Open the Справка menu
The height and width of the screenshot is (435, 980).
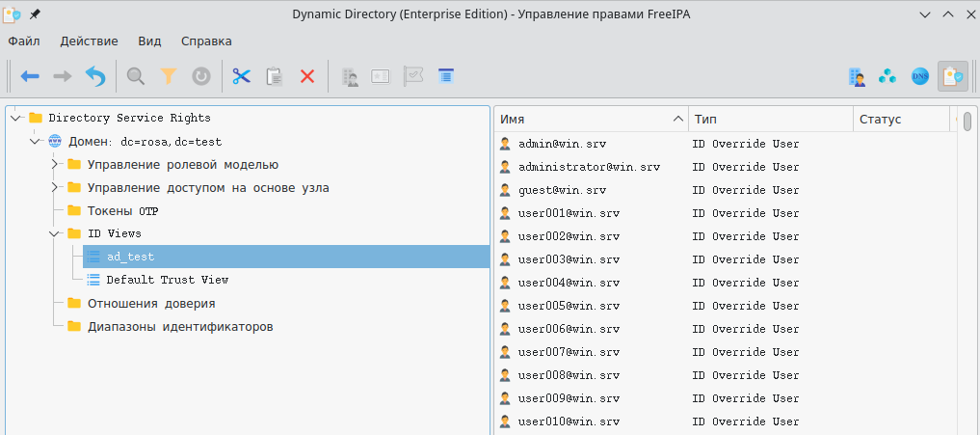pyautogui.click(x=205, y=41)
